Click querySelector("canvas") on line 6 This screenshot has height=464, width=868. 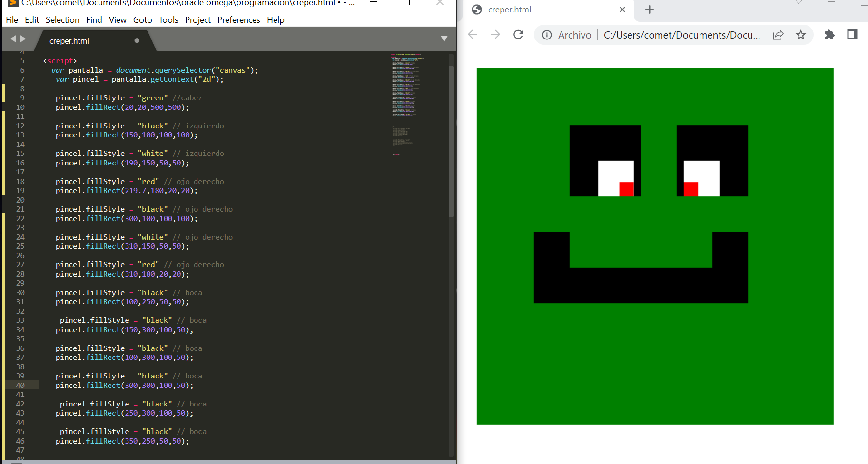(204, 70)
